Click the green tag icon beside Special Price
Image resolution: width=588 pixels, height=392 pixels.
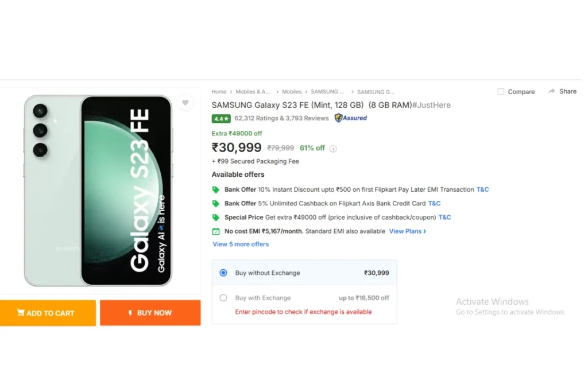coord(216,218)
